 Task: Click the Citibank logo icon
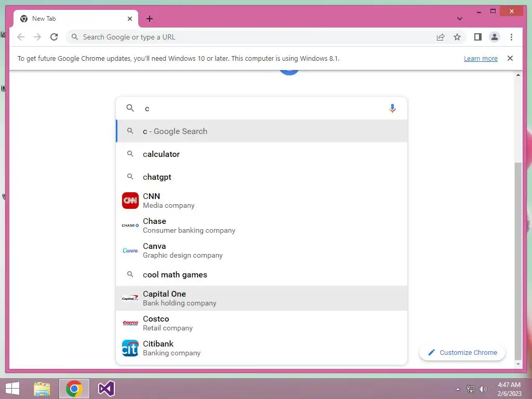pos(130,348)
